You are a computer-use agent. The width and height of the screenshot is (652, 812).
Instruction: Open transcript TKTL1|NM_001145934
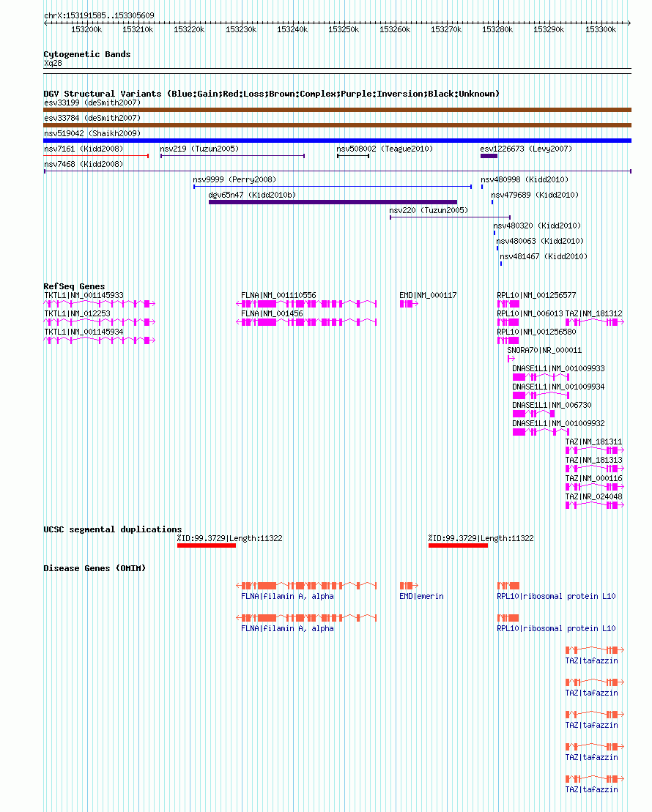pos(84,332)
